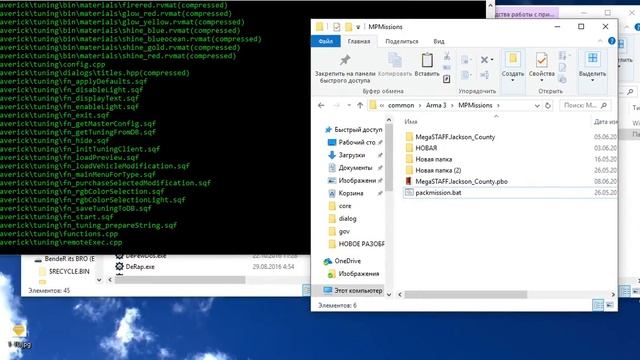Click the red X Delete icon
This screenshot has width=640, height=360.
484,60
